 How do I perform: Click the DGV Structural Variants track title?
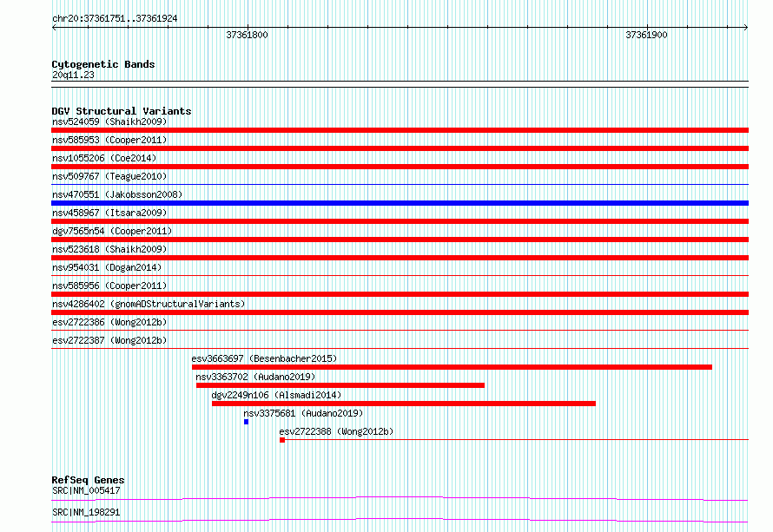[122, 111]
